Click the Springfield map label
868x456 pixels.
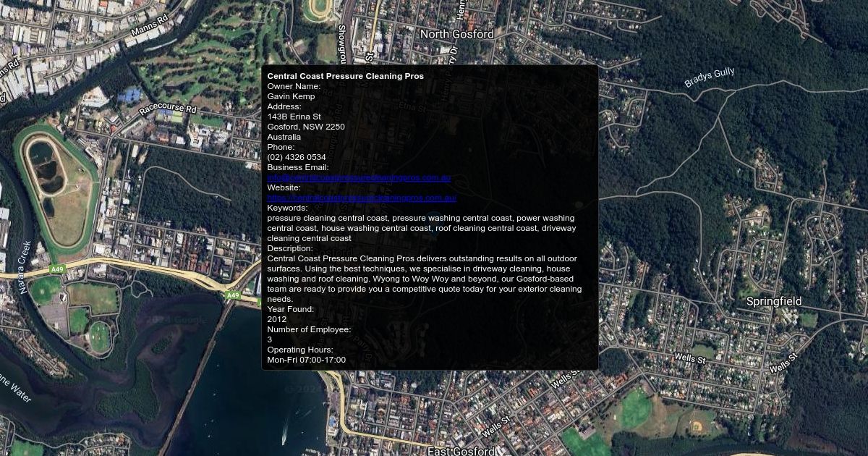[x=773, y=300]
